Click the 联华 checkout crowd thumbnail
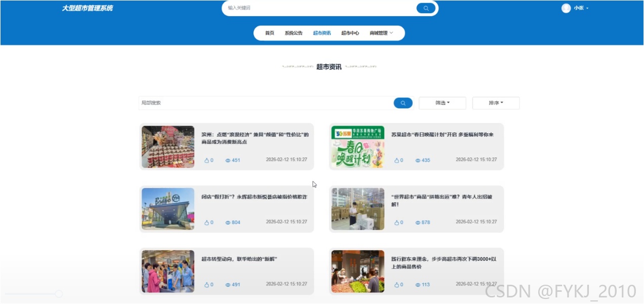 (x=168, y=272)
